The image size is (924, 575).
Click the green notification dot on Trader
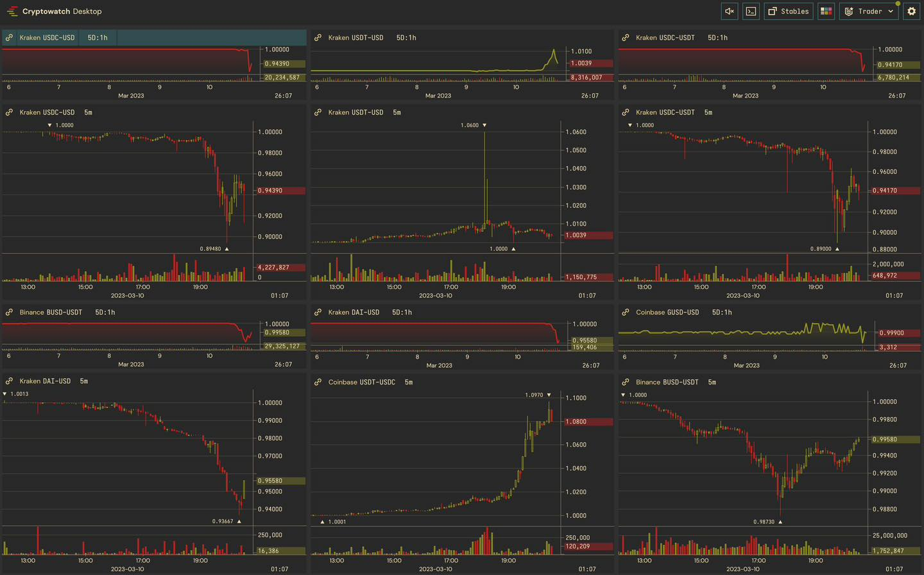click(898, 4)
